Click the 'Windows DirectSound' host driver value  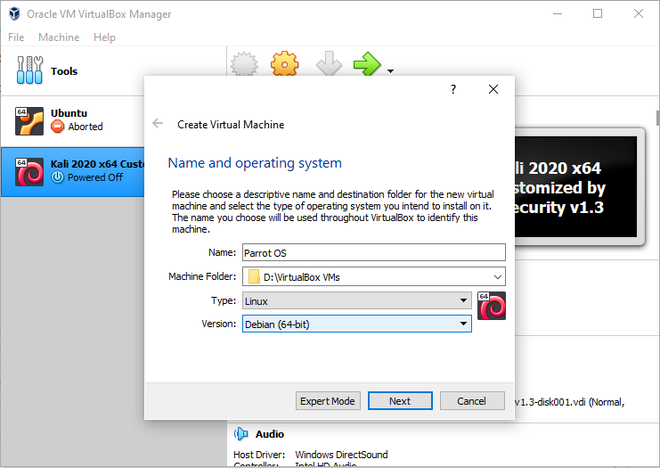[x=341, y=455]
